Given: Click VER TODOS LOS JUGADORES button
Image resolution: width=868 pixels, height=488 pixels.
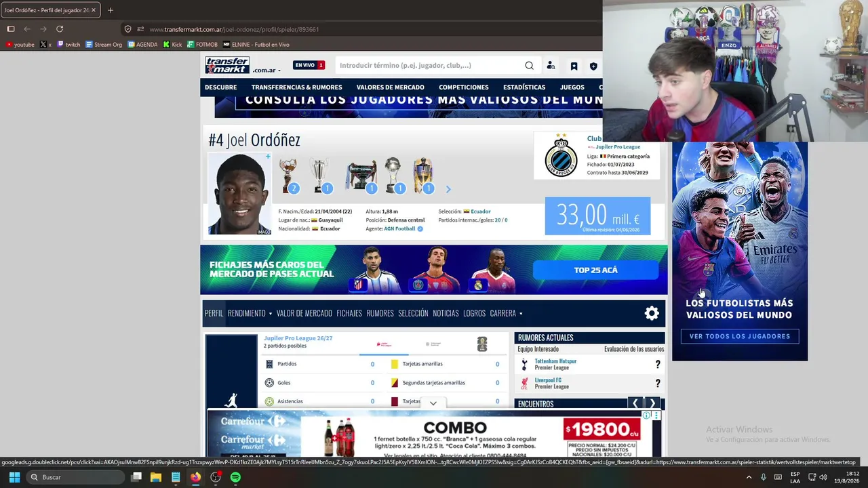Looking at the screenshot, I should pos(740,336).
